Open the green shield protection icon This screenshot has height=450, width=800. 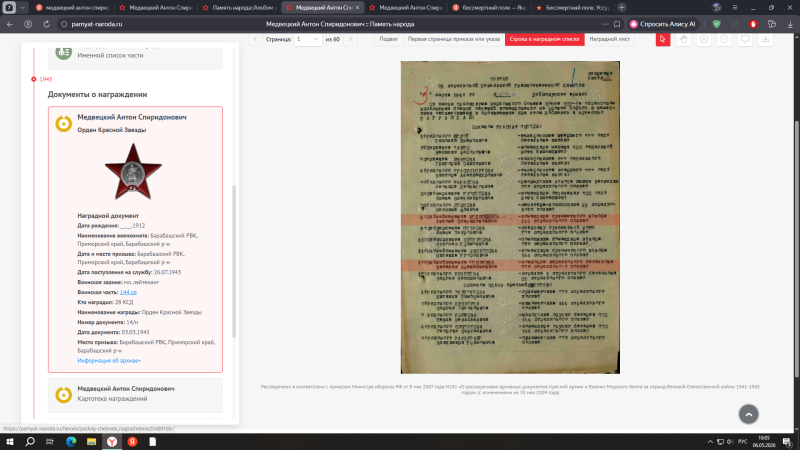click(717, 24)
